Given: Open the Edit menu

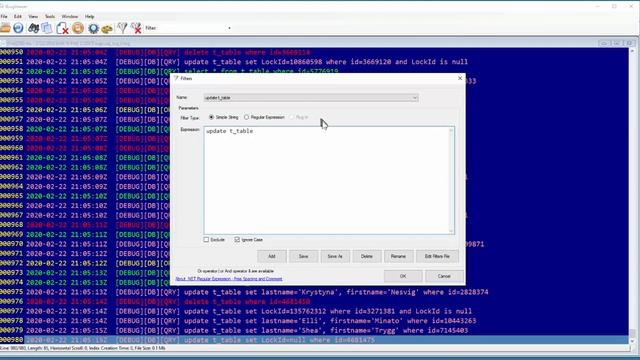Looking at the screenshot, I should pyautogui.click(x=18, y=16).
